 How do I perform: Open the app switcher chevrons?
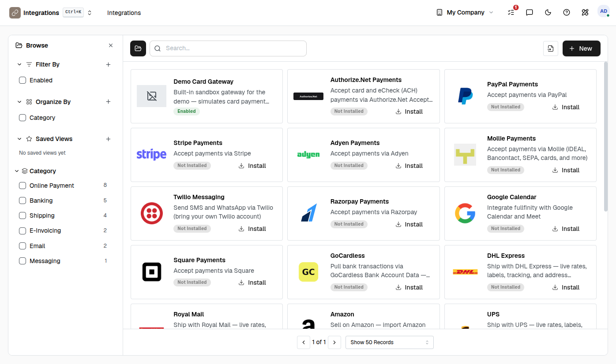(90, 13)
